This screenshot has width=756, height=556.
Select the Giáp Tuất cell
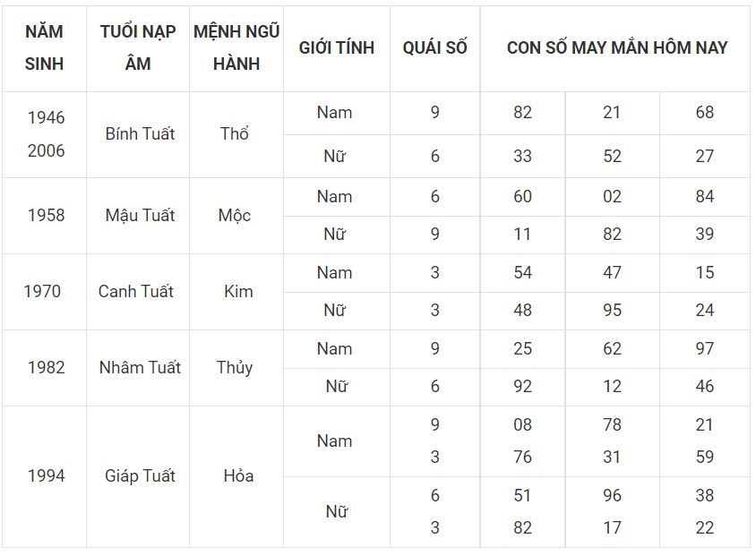pyautogui.click(x=140, y=476)
